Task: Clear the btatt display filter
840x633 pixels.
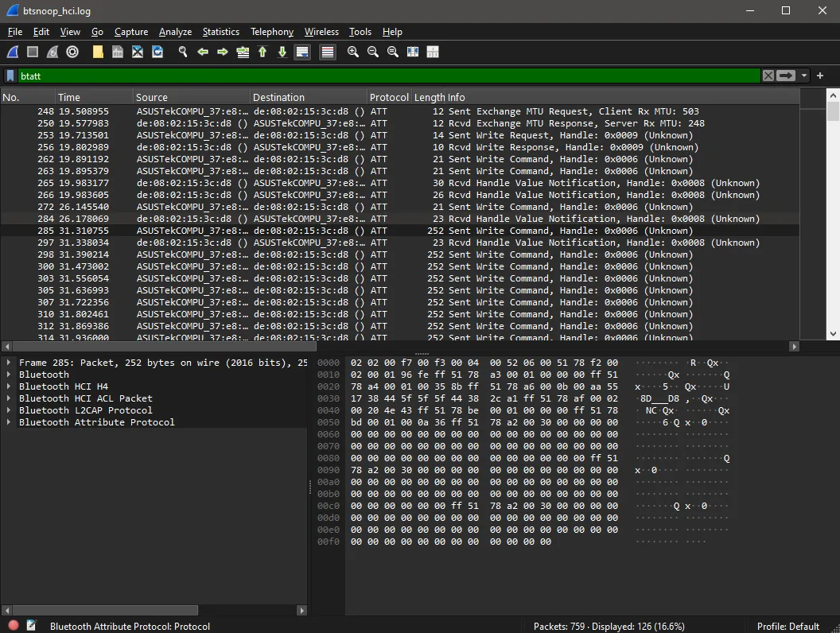Action: (768, 76)
